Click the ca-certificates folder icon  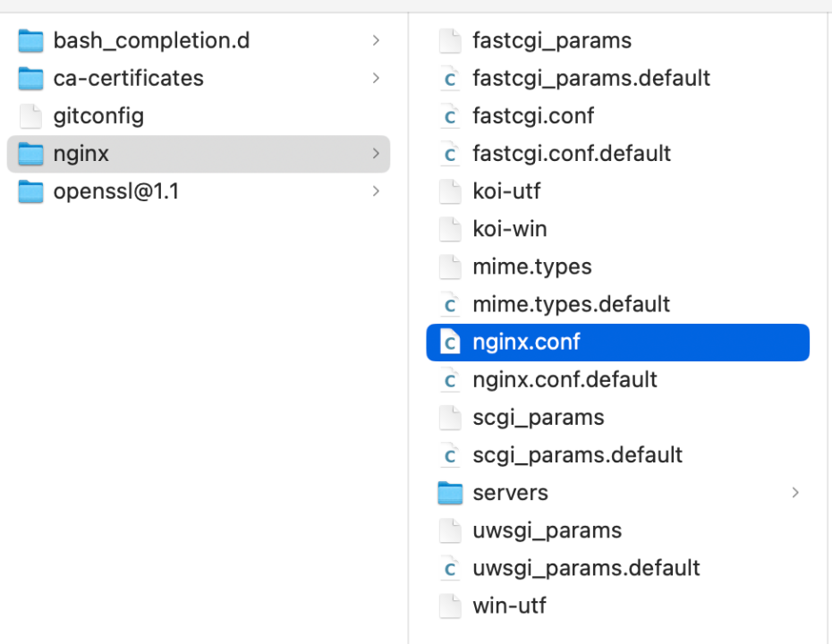(x=30, y=79)
